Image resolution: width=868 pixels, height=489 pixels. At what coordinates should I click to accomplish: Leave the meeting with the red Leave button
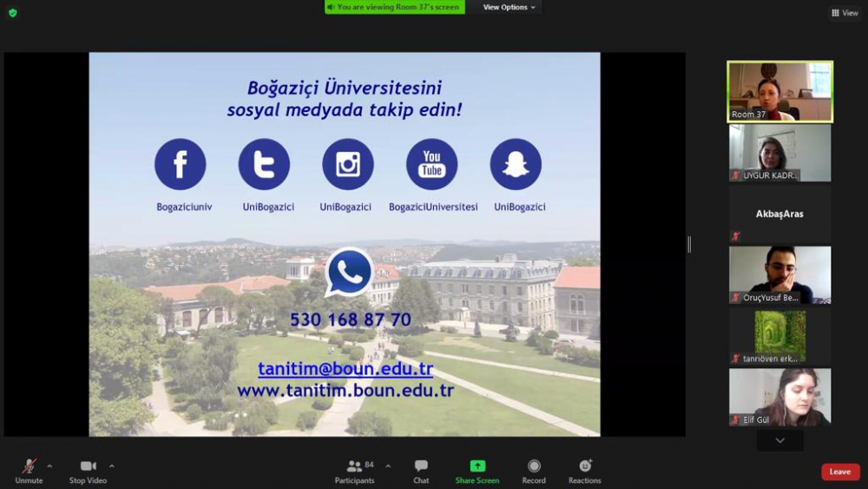point(840,472)
